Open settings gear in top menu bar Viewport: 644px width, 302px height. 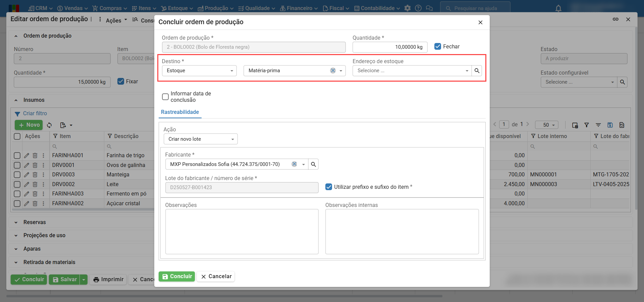click(408, 8)
